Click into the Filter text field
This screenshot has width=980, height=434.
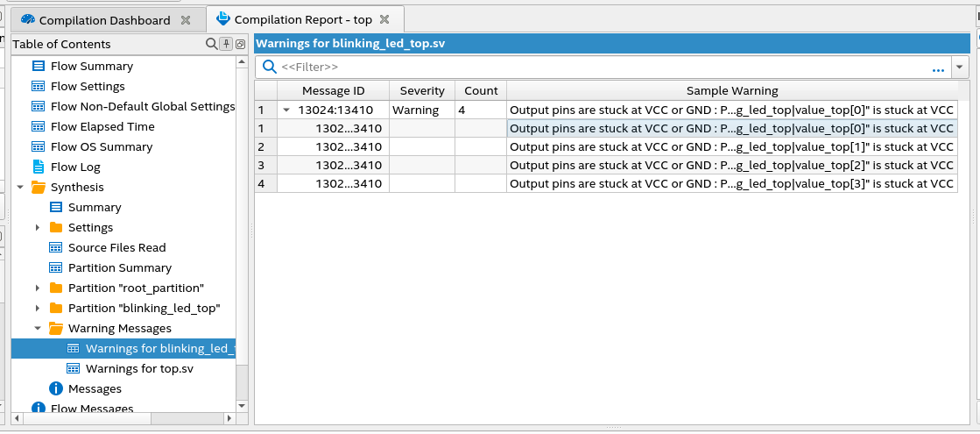(596, 67)
